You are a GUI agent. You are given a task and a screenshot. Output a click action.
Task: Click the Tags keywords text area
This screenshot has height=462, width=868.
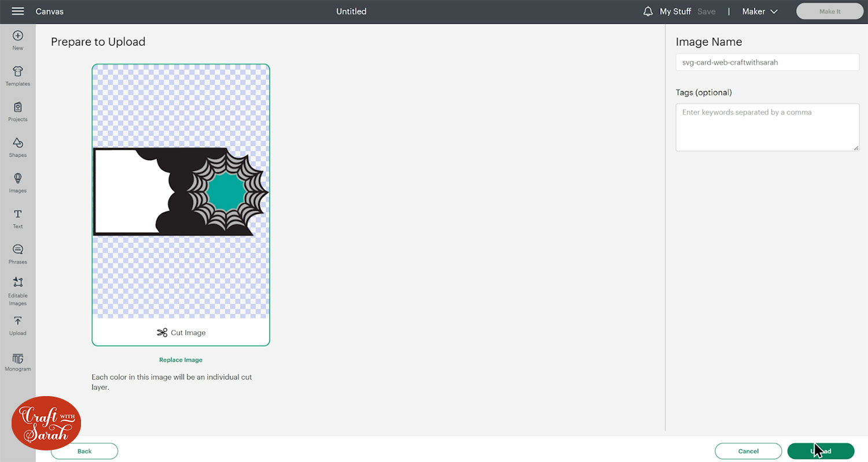click(767, 127)
